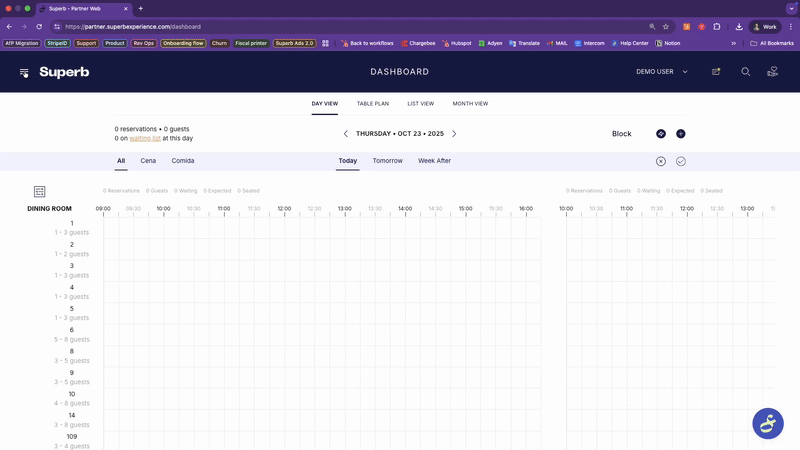
Task: Select table 109 row
Action: click(71, 441)
